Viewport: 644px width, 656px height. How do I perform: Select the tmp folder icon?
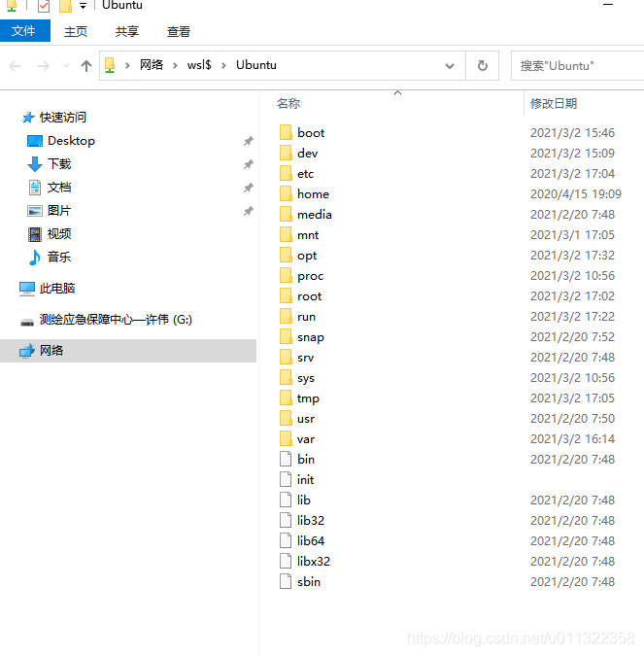[x=286, y=397]
